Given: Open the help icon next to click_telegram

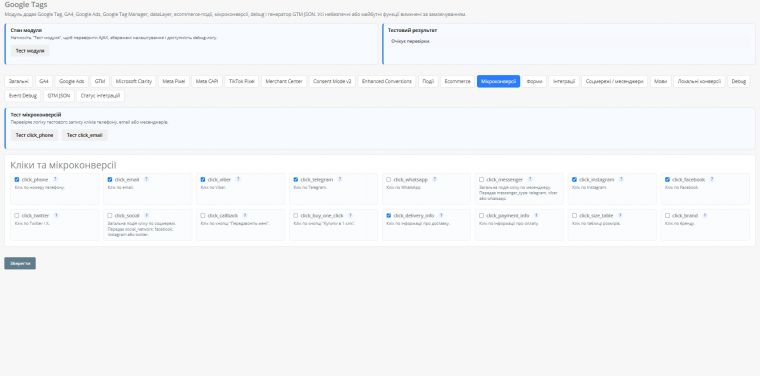Looking at the screenshot, I should (340, 179).
